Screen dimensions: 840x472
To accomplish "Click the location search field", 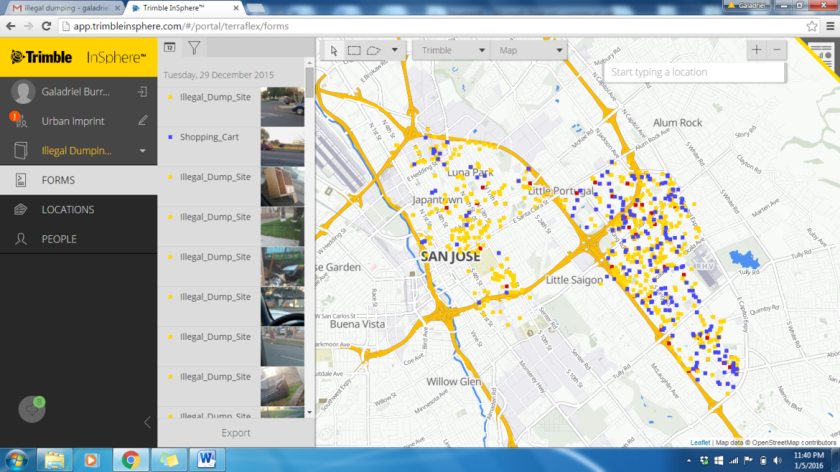I will pyautogui.click(x=695, y=72).
